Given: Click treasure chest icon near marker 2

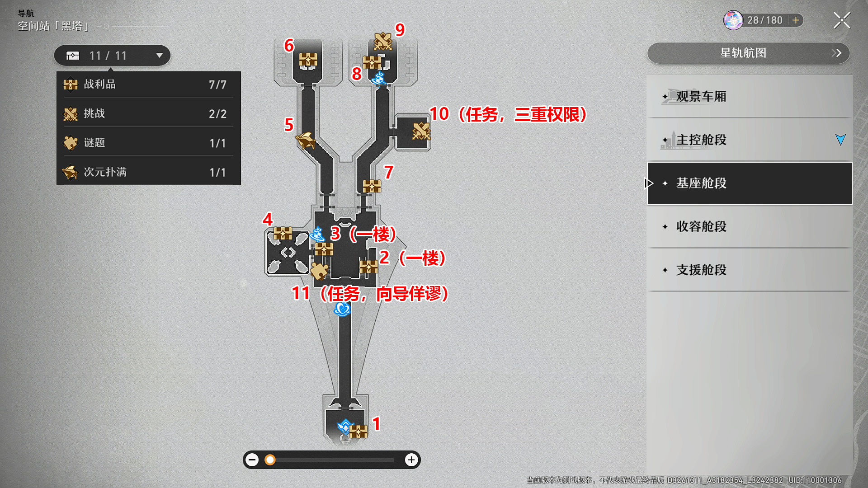Looking at the screenshot, I should point(368,267).
